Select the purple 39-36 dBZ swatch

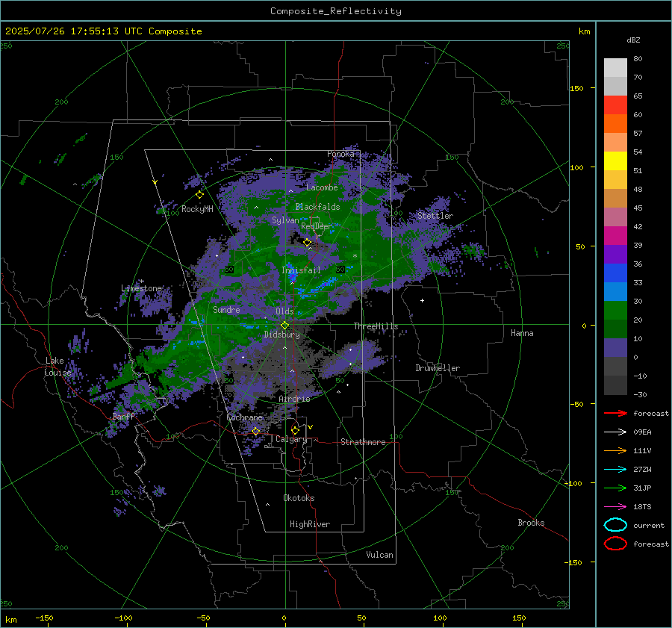click(x=615, y=255)
